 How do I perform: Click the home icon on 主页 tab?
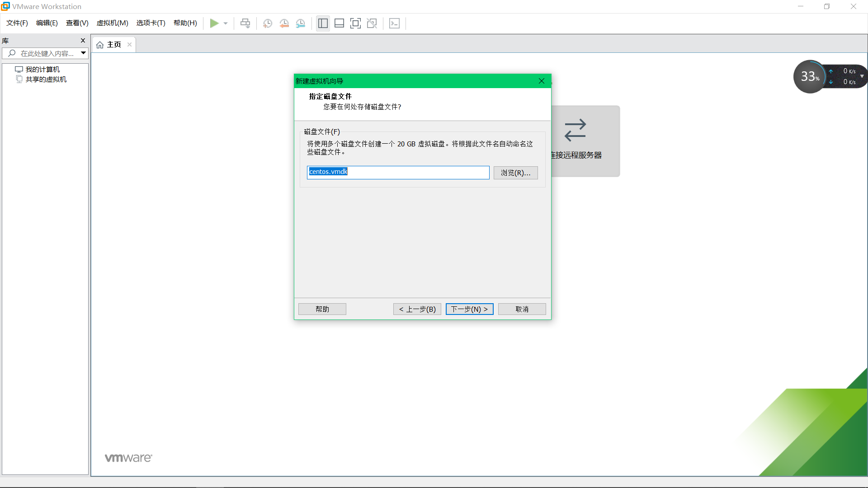[100, 45]
